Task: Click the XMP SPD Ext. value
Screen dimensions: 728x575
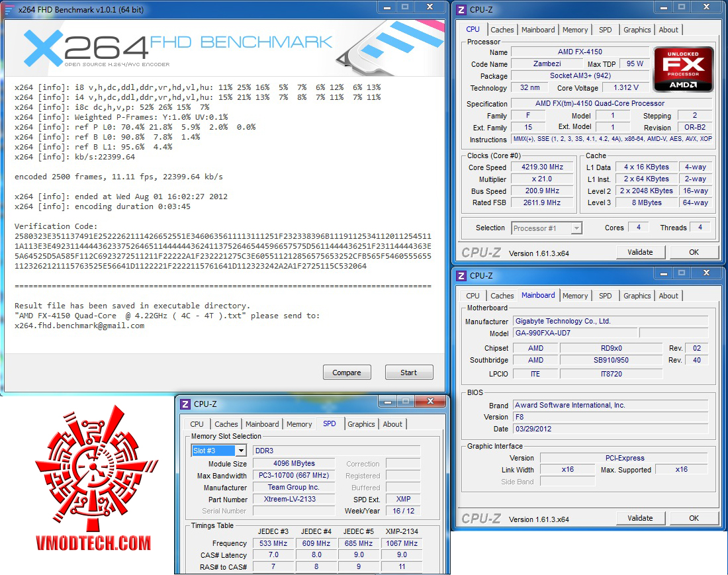Action: click(403, 500)
